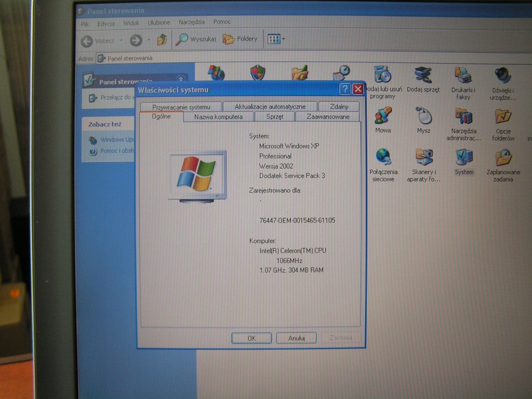Collapse the Panel sterowania side section
Viewport: 532px width, 399px height.
[181, 79]
